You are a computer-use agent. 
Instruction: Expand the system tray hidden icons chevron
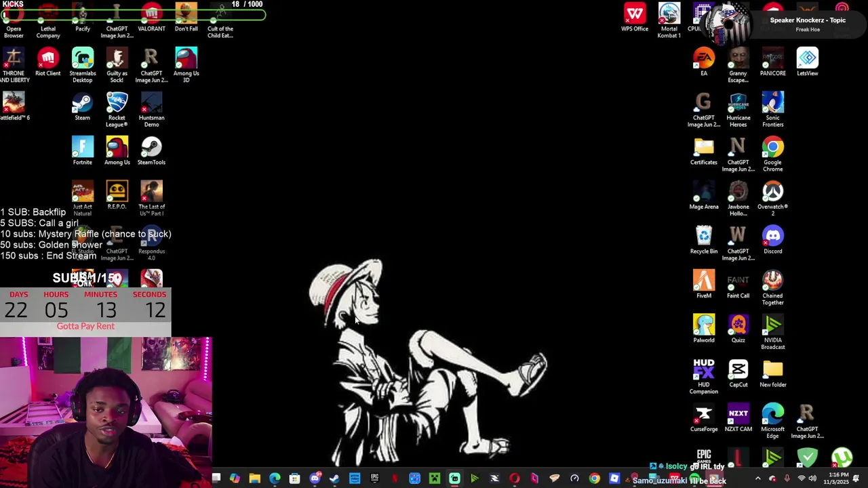click(x=757, y=479)
